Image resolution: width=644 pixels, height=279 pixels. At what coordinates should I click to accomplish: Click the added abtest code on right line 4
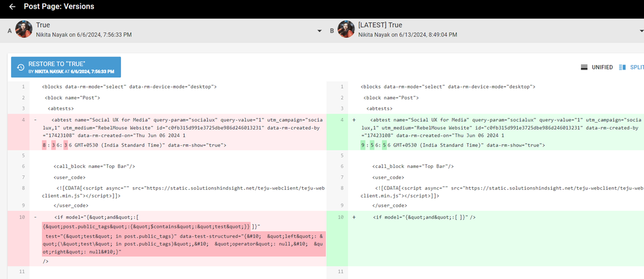[499, 120]
